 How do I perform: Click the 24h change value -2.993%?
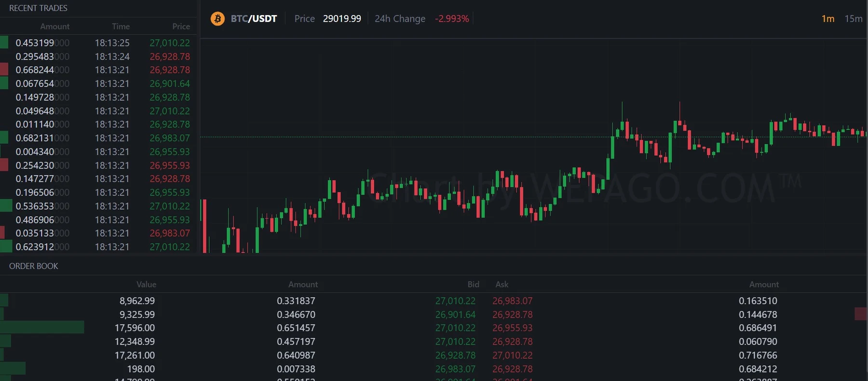click(452, 19)
